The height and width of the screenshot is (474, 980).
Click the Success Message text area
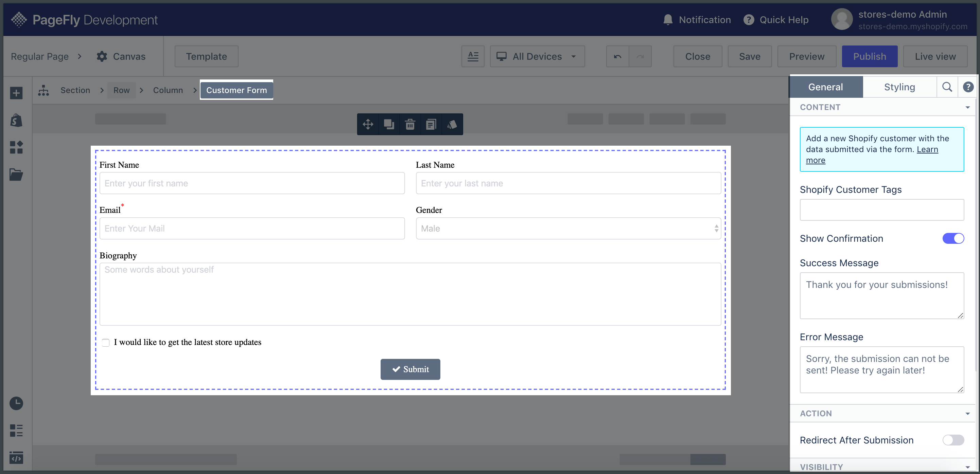point(882,295)
